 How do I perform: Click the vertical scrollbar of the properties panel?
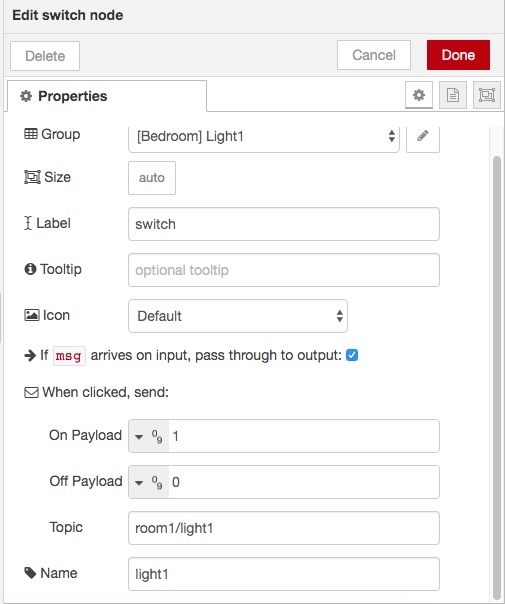pos(497,378)
